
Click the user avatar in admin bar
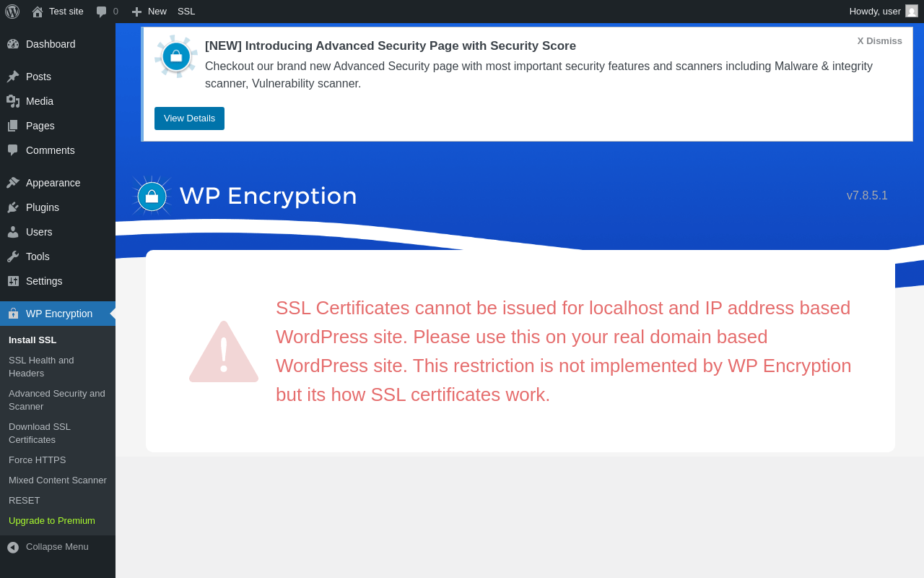pos(912,12)
